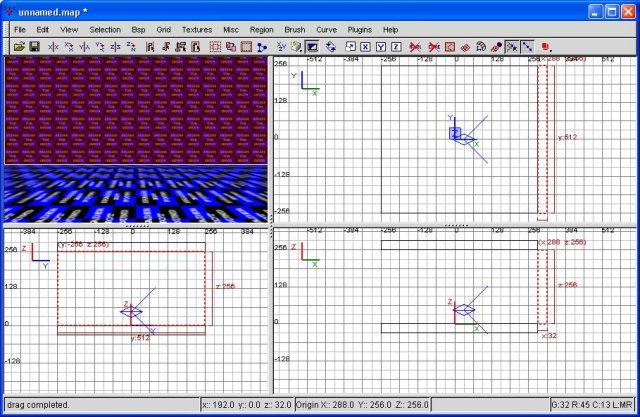Open the Brush menu

[295, 30]
